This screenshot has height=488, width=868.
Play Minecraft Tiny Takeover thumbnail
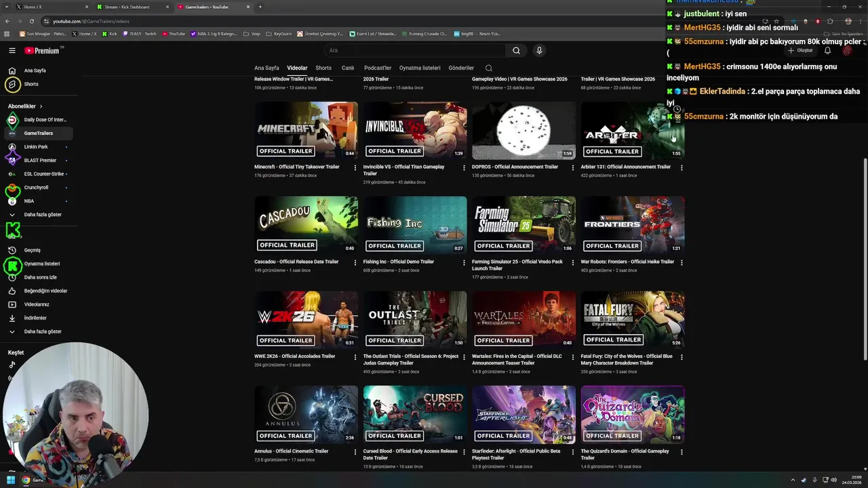pos(306,131)
